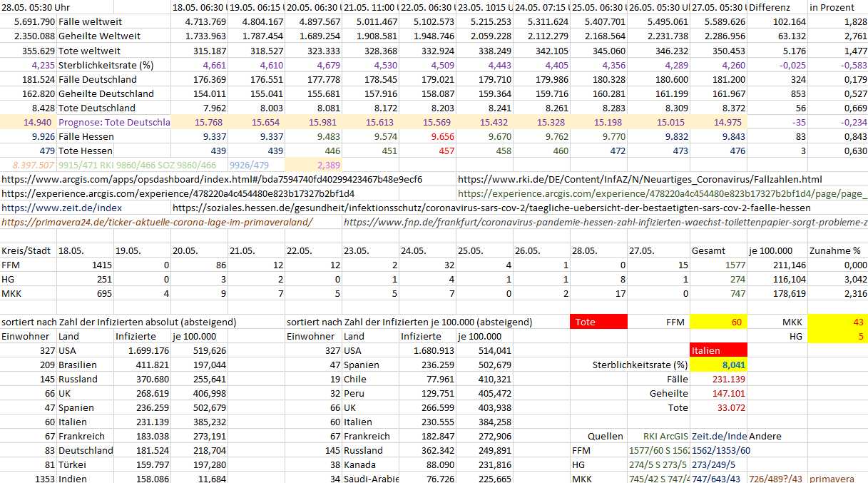This screenshot has width=868, height=483.
Task: Select the 'Fälle weltweit' row label
Action: pyautogui.click(x=113, y=22)
